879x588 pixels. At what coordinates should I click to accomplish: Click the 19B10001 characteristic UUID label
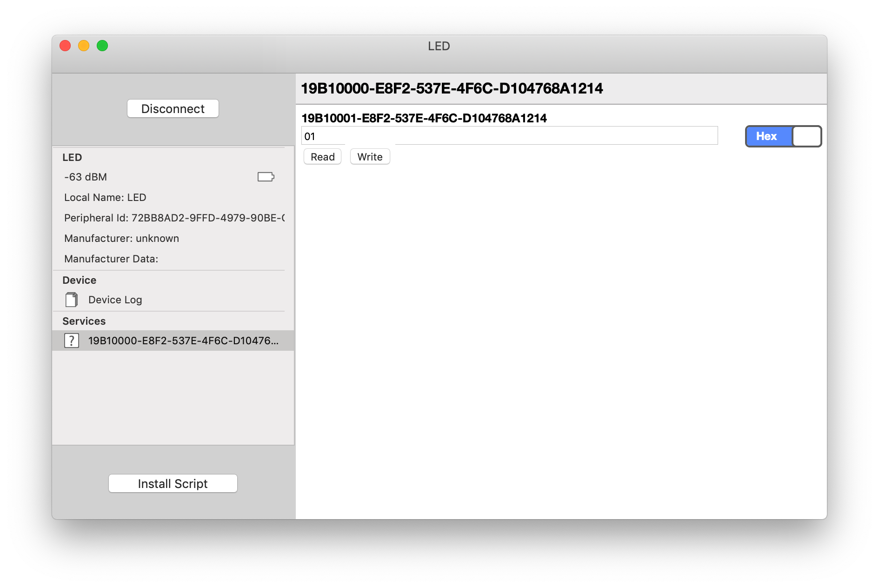pos(424,118)
